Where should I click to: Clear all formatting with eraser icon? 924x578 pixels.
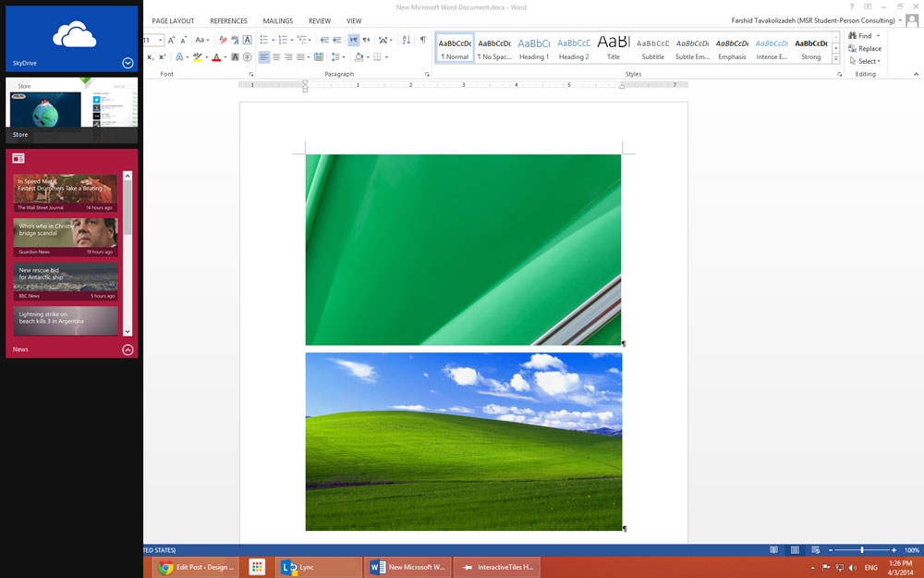pyautogui.click(x=223, y=40)
